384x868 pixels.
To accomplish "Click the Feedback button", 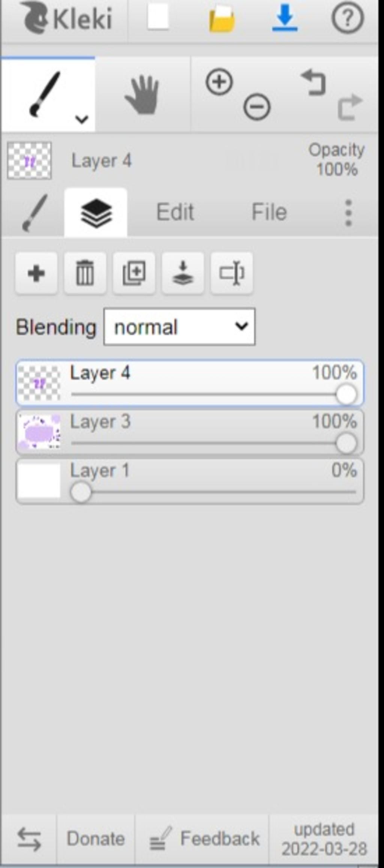I will coord(205,838).
